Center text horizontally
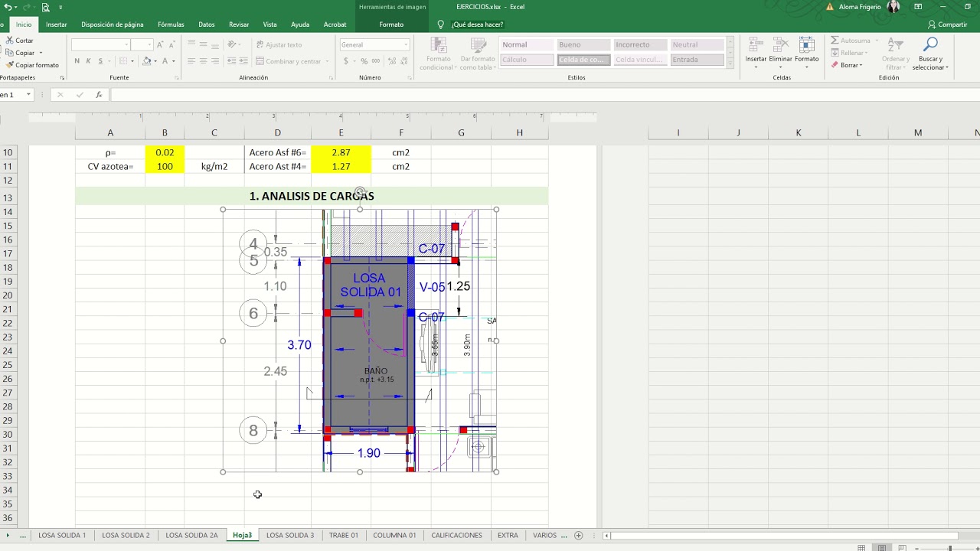The width and height of the screenshot is (980, 551). click(x=203, y=61)
